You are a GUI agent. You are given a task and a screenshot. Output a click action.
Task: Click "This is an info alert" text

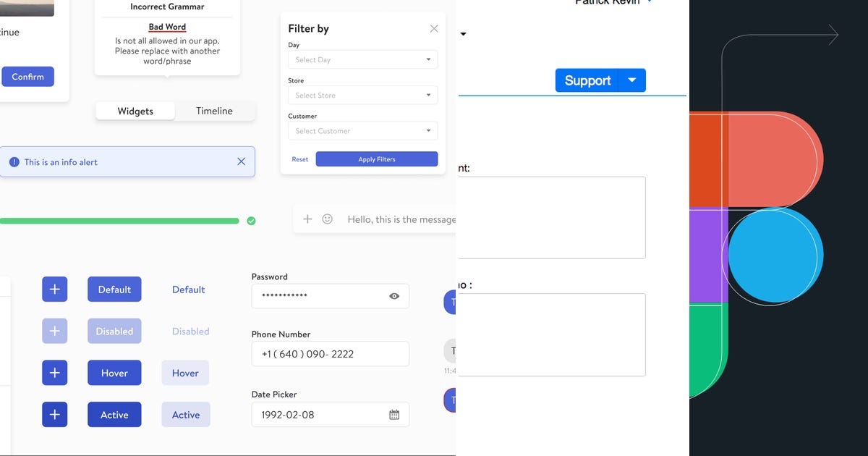click(61, 162)
